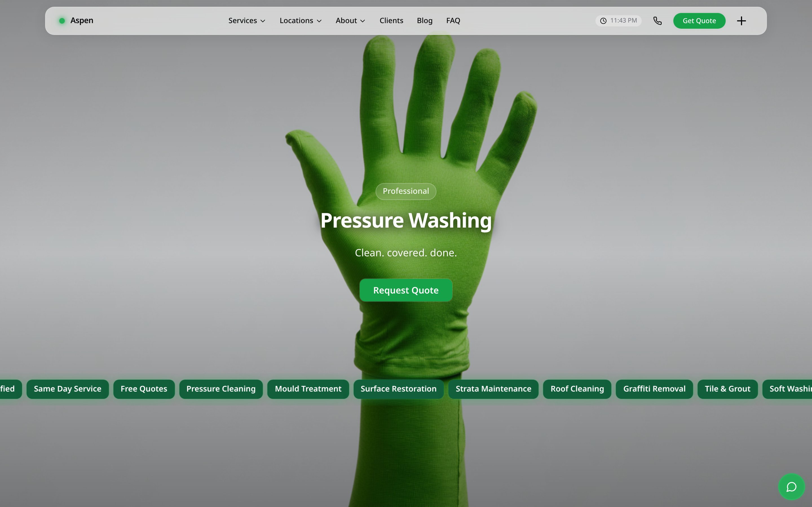Expand the About chevron menu
812x507 pixels.
[350, 21]
